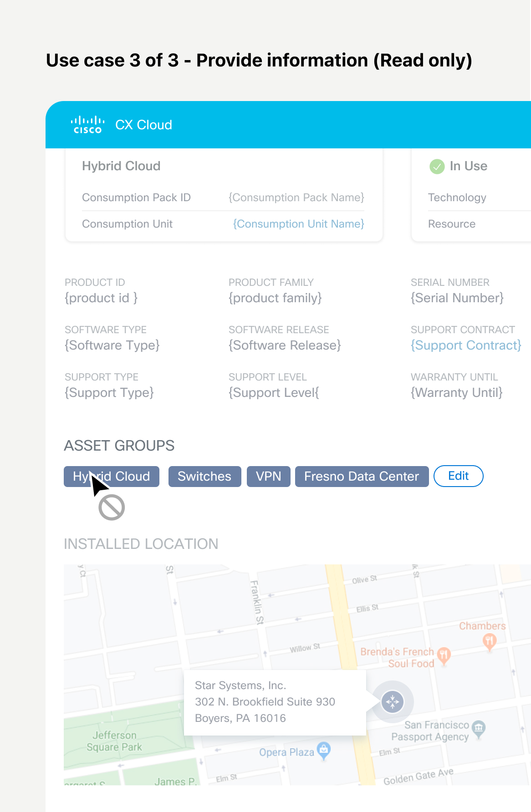The image size is (531, 812).
Task: Click Brenda's French Soul Food restaurant pin
Action: click(444, 655)
